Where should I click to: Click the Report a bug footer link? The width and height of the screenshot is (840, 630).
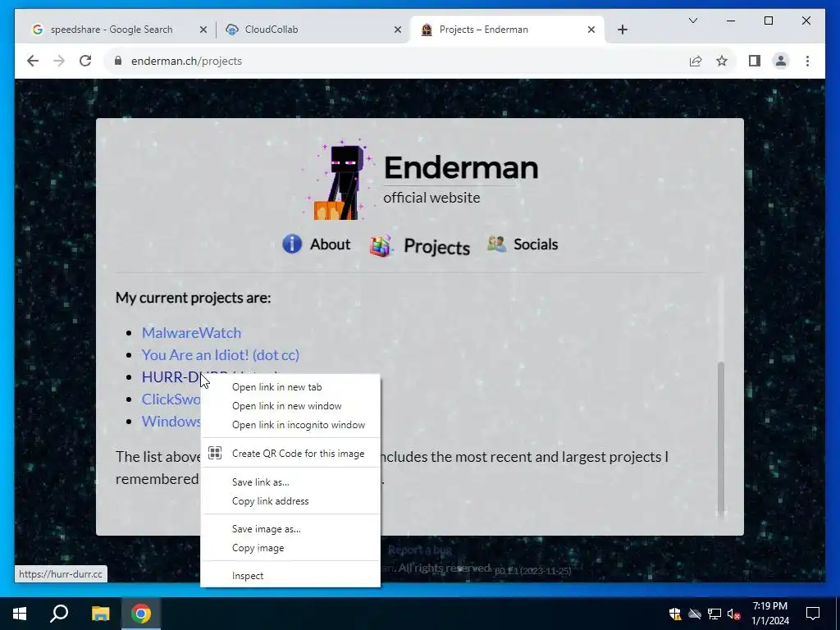tap(420, 550)
